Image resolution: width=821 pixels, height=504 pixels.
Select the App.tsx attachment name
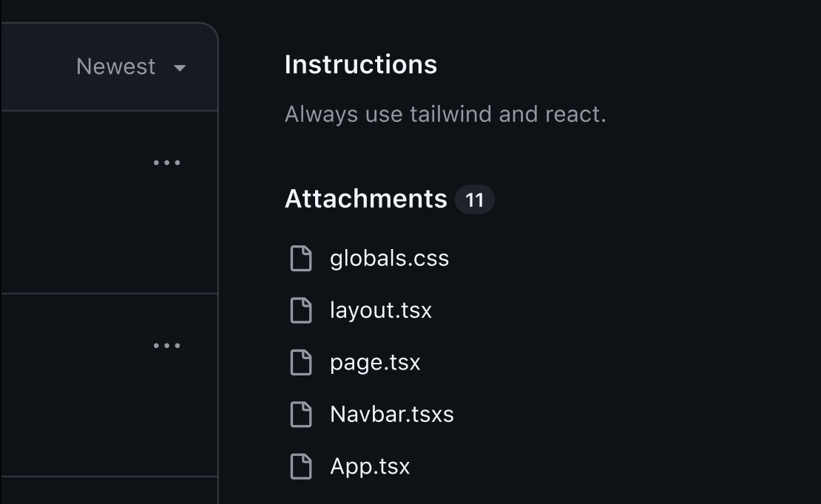(370, 466)
